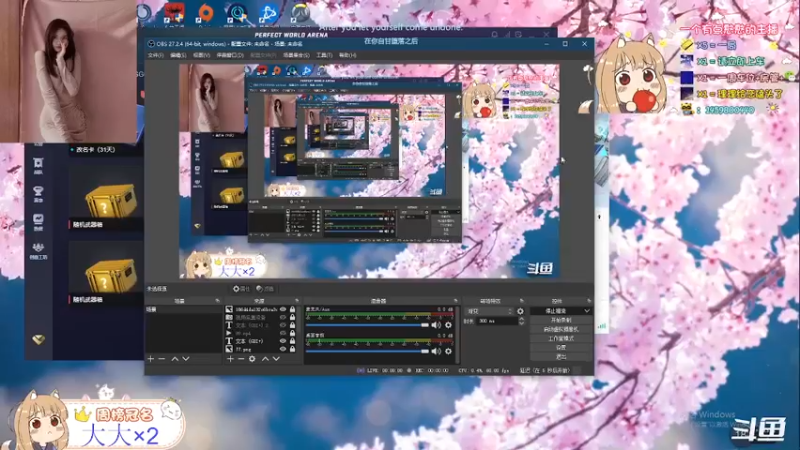Move selected source up with chevron
Image resolution: width=800 pixels, height=450 pixels.
(265, 359)
